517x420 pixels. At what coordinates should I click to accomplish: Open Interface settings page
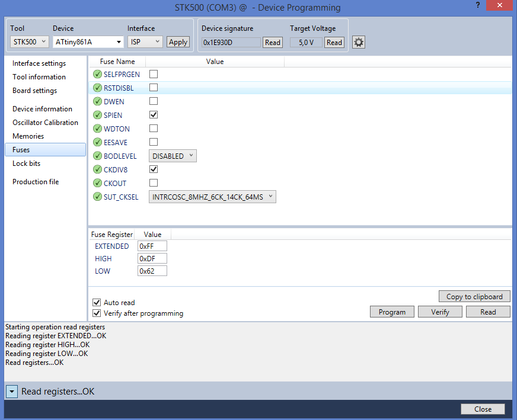tap(39, 63)
